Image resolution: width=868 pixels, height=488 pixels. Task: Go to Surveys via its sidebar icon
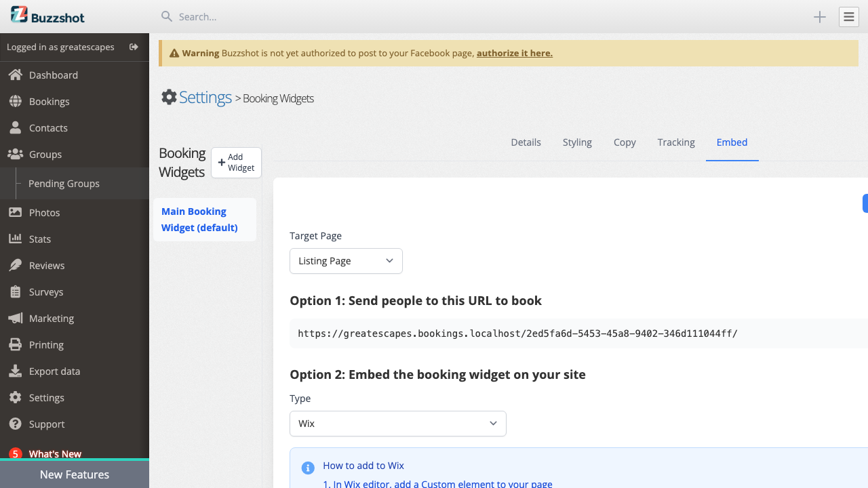[17, 291]
